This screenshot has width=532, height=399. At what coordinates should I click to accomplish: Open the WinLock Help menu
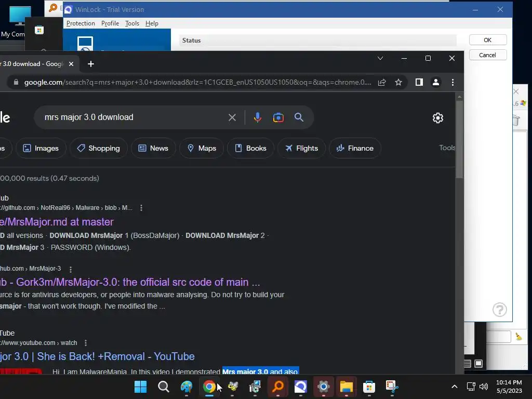pos(152,23)
